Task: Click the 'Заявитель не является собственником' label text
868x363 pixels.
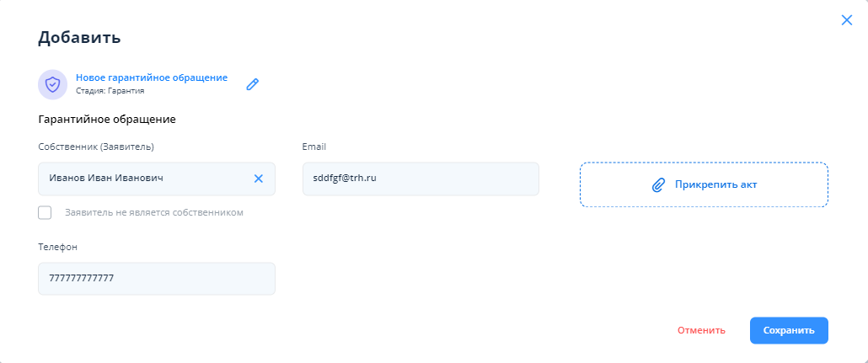Action: point(154,213)
